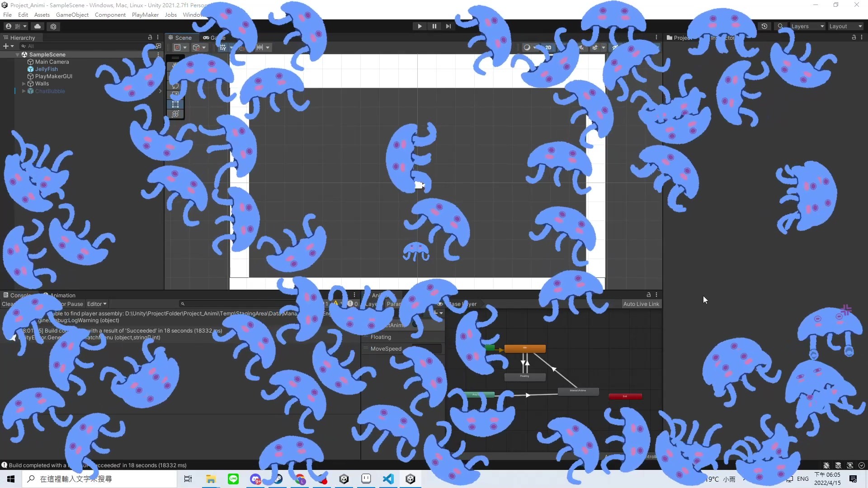Open the Layout dropdown
The image size is (868, 488).
(844, 26)
